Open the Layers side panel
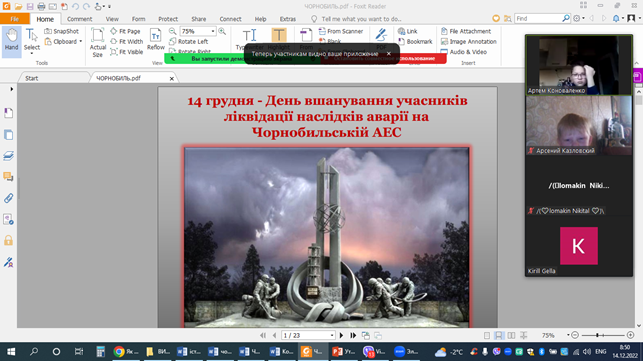 coord(9,156)
